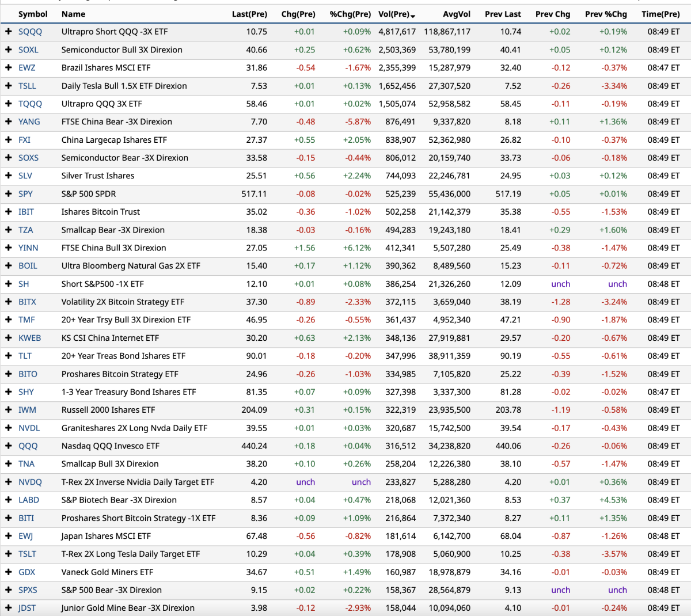Sort by Prev %Chg column header
The height and width of the screenshot is (616, 691).
pos(606,14)
